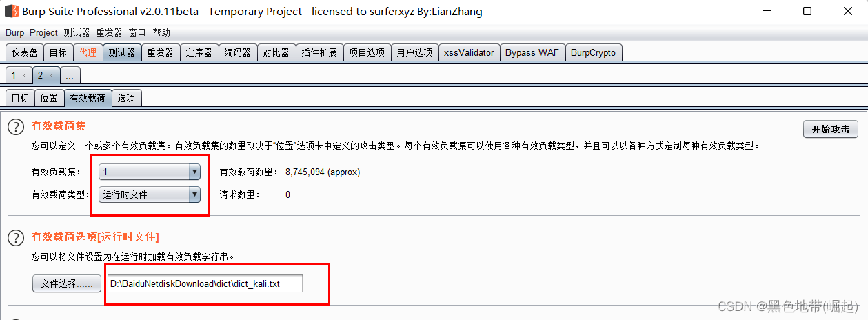Open the BurpCrypto tab
This screenshot has width=868, height=320.
594,52
